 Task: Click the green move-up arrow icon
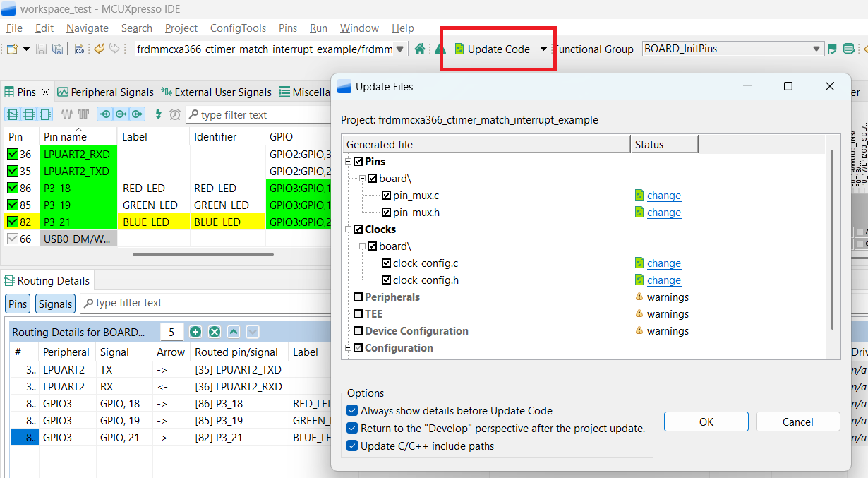[234, 332]
